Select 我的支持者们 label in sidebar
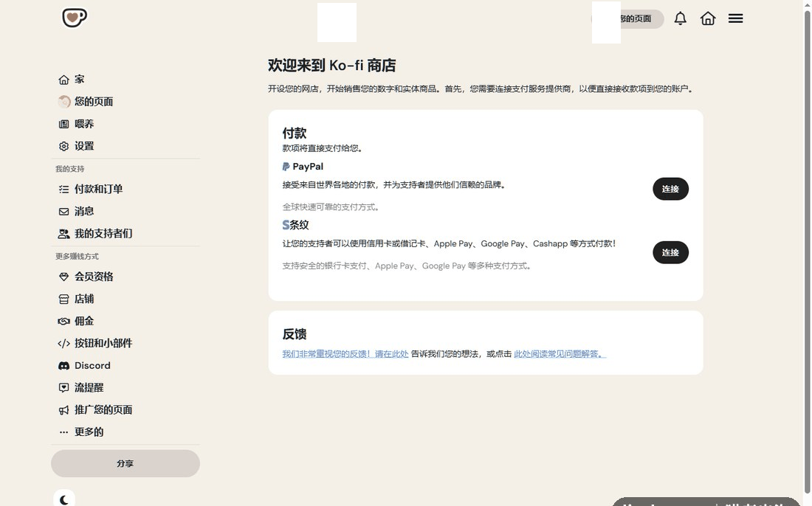Viewport: 812px width, 506px height. [103, 234]
